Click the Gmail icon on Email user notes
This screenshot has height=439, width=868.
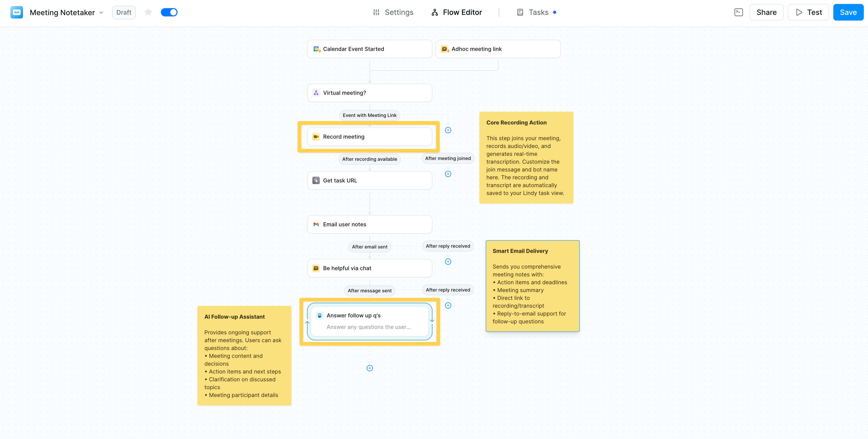pos(316,224)
